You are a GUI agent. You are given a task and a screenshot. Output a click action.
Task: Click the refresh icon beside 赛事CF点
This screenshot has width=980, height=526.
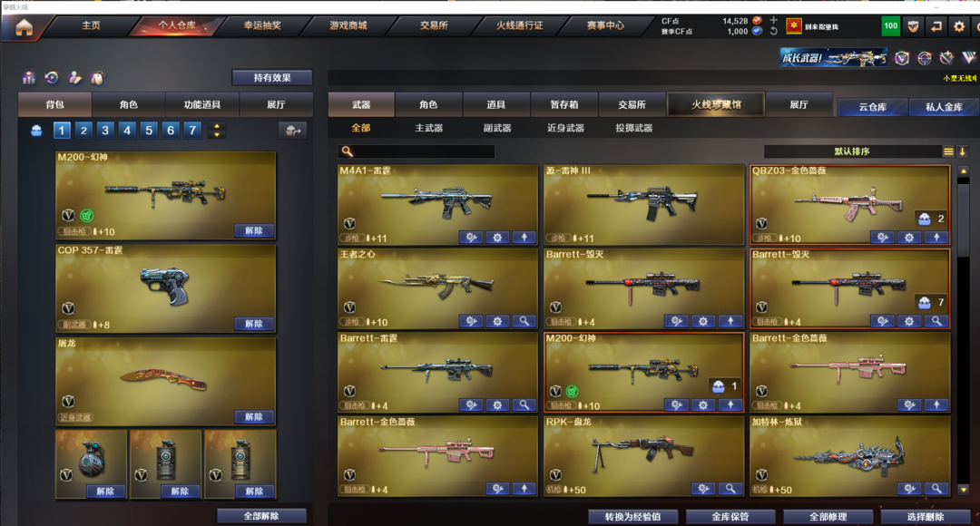[x=773, y=31]
